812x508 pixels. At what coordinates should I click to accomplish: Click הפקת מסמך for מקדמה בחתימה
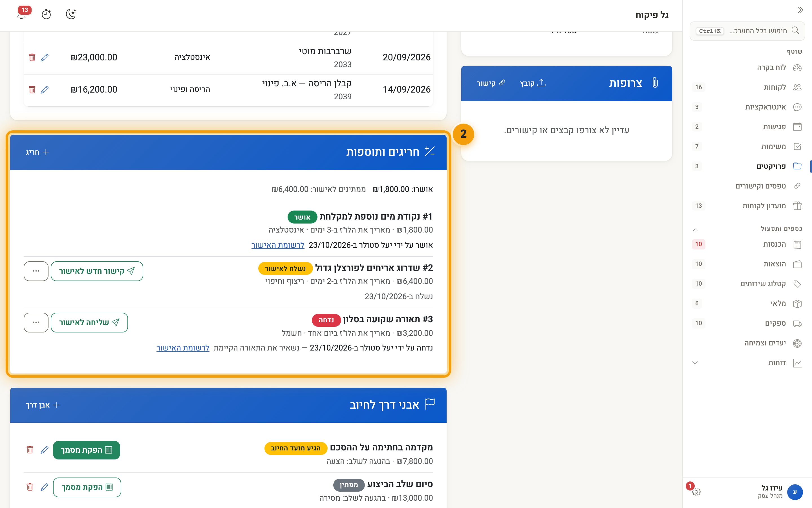pyautogui.click(x=86, y=450)
